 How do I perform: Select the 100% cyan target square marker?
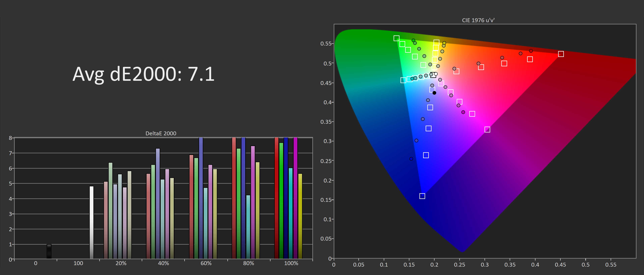[x=403, y=80]
